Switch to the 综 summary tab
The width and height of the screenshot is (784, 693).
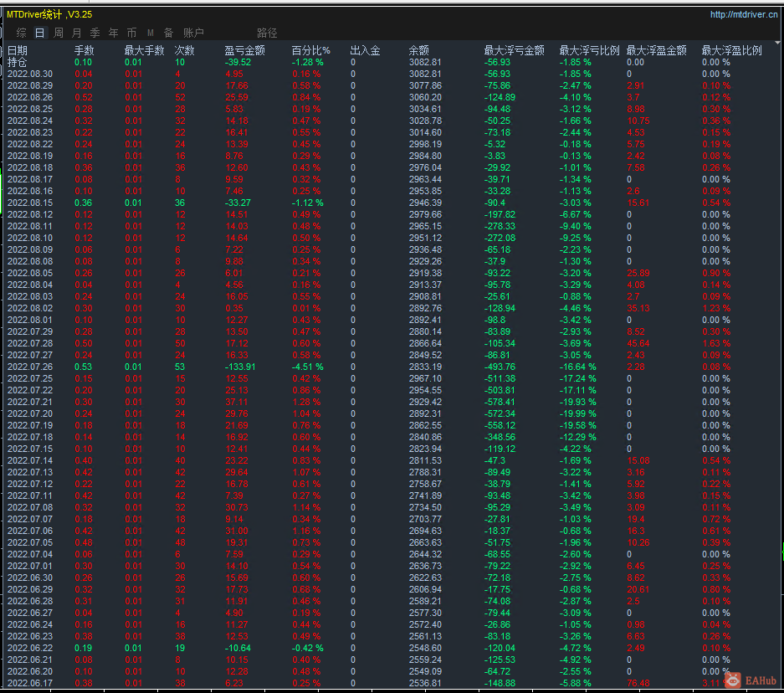[21, 33]
